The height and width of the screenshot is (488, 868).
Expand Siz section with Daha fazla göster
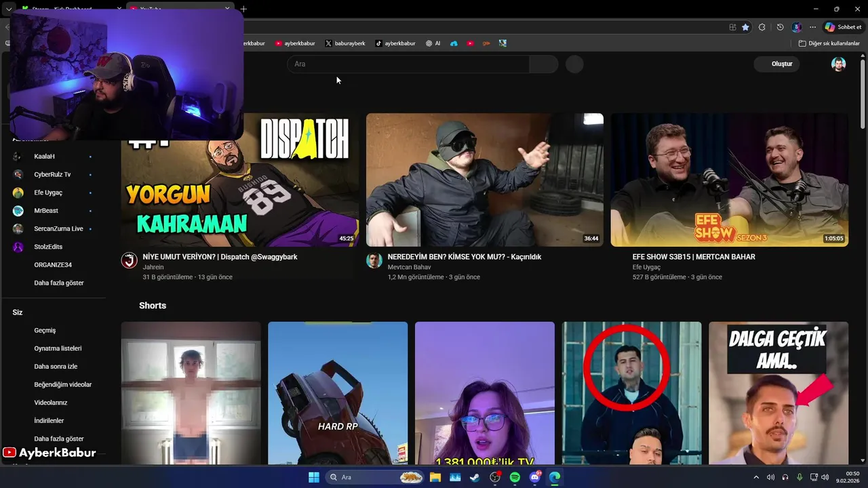pos(58,439)
